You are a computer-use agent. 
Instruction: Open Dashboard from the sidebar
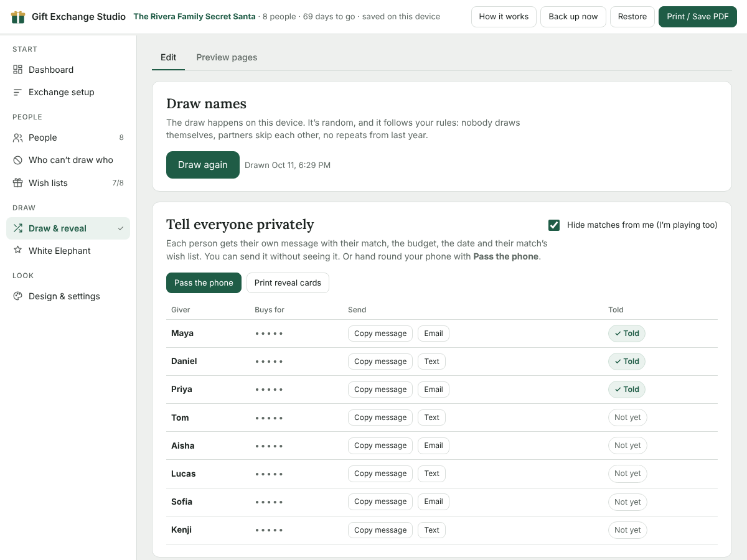pyautogui.click(x=68, y=70)
